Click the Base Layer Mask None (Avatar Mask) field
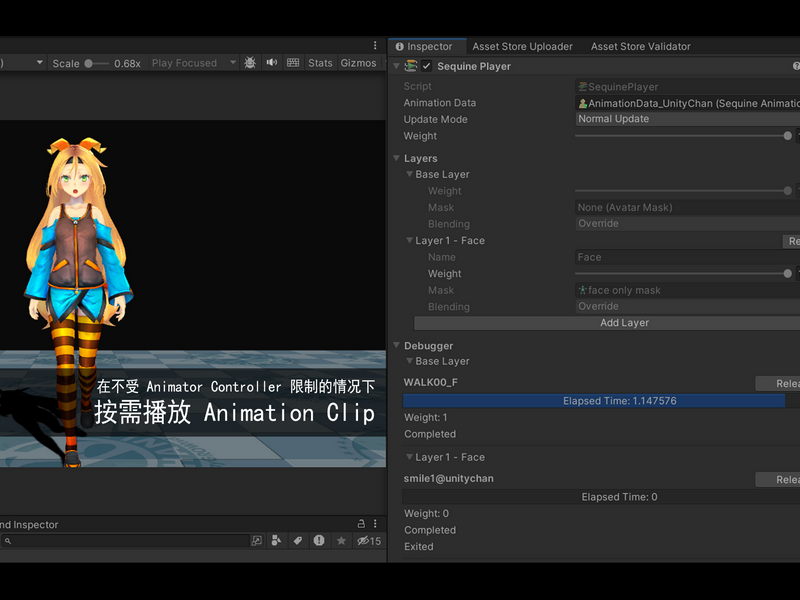Image resolution: width=800 pixels, height=600 pixels. click(x=687, y=208)
